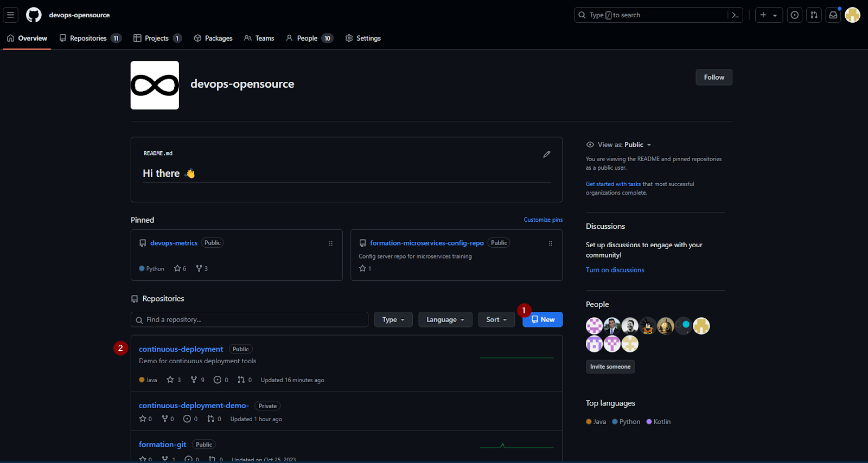Screen dimensions: 868x463
Task: Click Turn on discussions link
Action: point(615,270)
